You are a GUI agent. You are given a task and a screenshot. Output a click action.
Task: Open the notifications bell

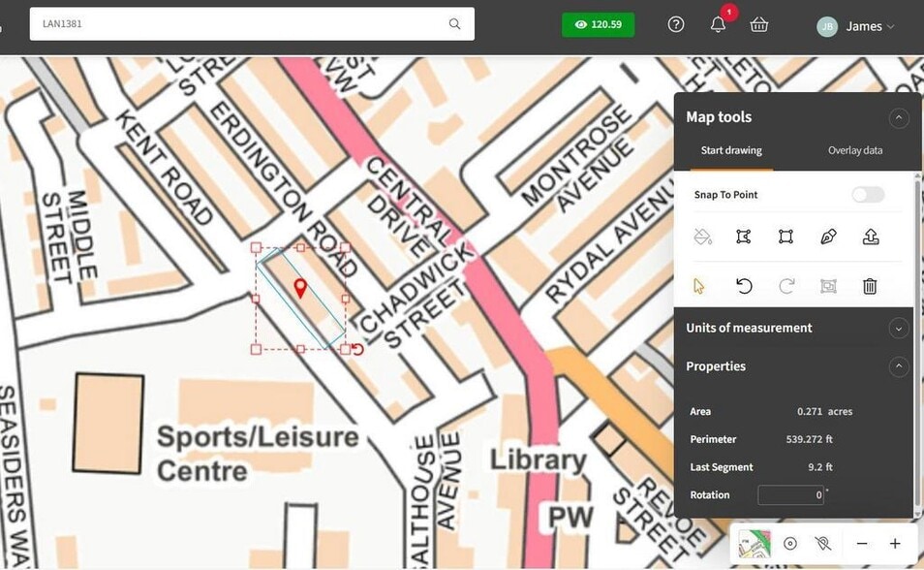click(x=718, y=25)
